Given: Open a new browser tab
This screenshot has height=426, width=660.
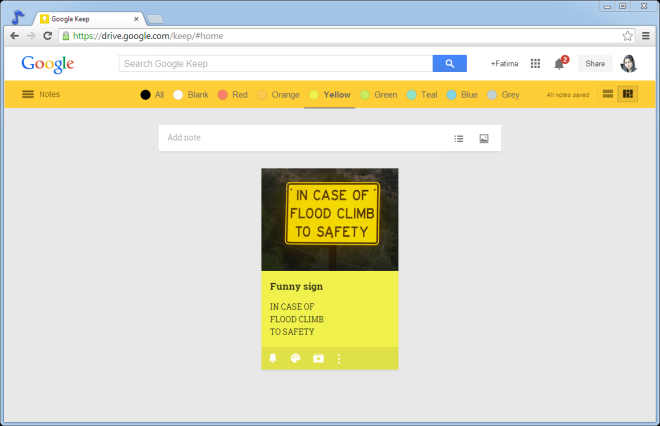Looking at the screenshot, I should [155, 19].
